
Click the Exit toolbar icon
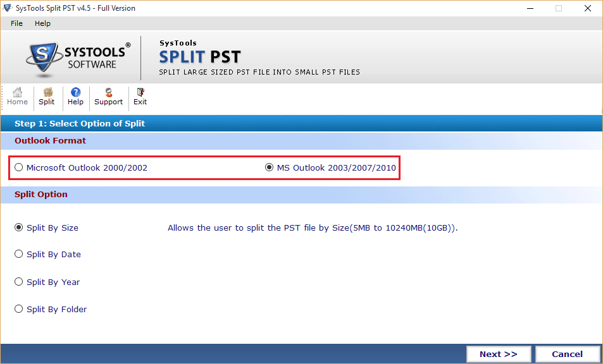click(x=140, y=97)
